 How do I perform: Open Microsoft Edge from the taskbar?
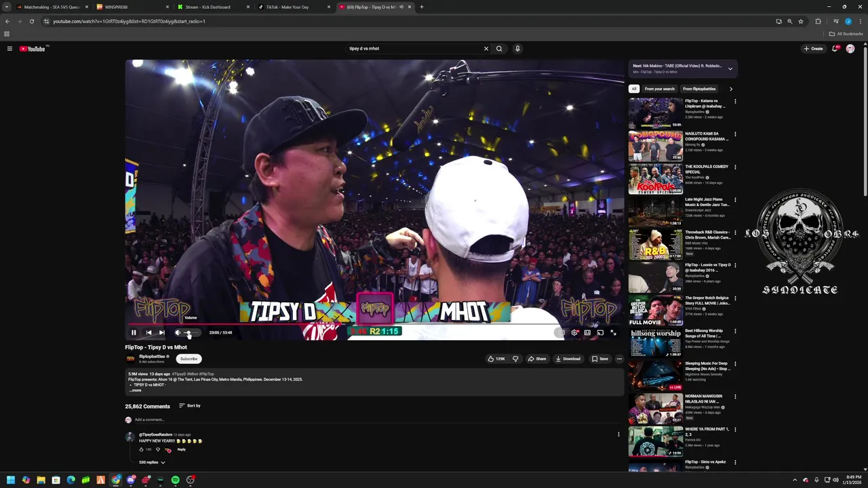click(71, 480)
